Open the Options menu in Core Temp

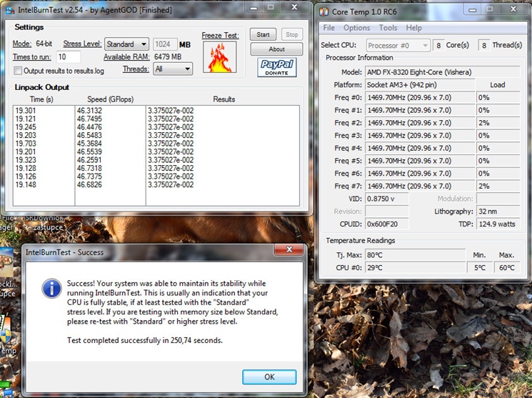click(356, 28)
